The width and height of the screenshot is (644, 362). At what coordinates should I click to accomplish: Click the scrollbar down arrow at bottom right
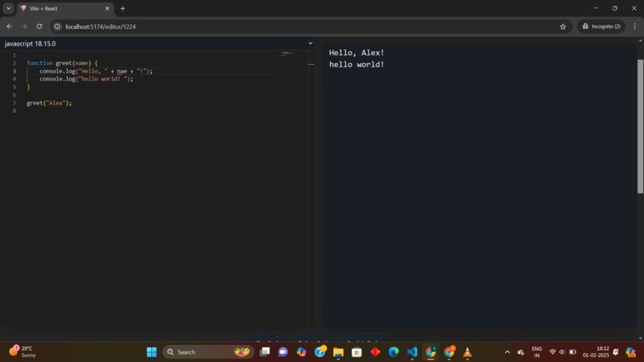pos(640,338)
